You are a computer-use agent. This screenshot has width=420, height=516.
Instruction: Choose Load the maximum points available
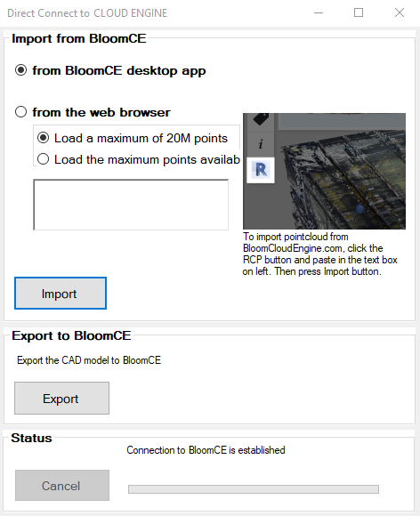139,159
